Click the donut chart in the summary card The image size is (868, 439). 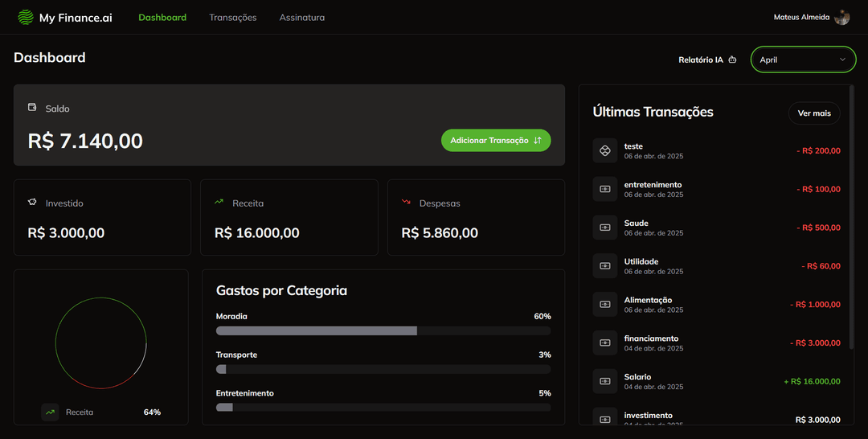(x=100, y=343)
